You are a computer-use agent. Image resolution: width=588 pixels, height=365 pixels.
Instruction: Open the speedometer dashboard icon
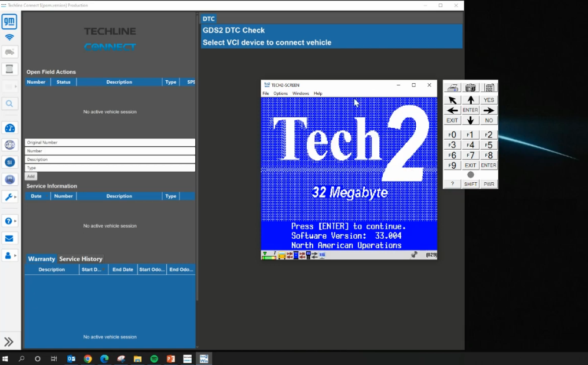9,128
